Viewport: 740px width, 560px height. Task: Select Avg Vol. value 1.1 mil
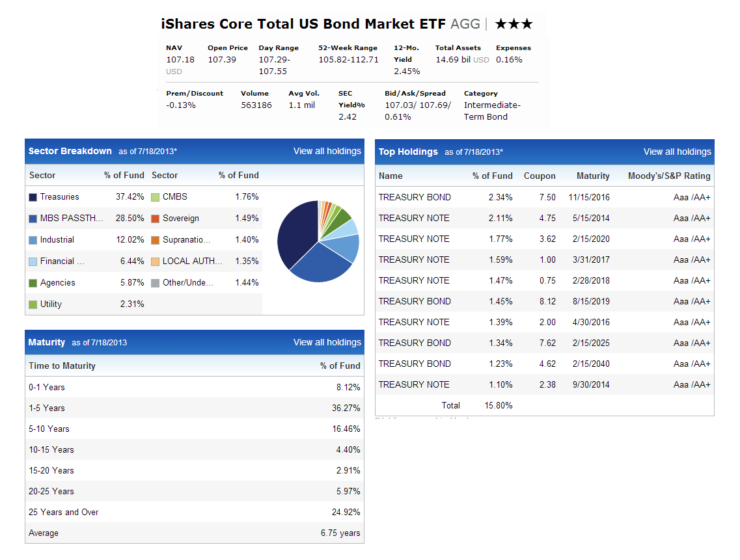[301, 105]
